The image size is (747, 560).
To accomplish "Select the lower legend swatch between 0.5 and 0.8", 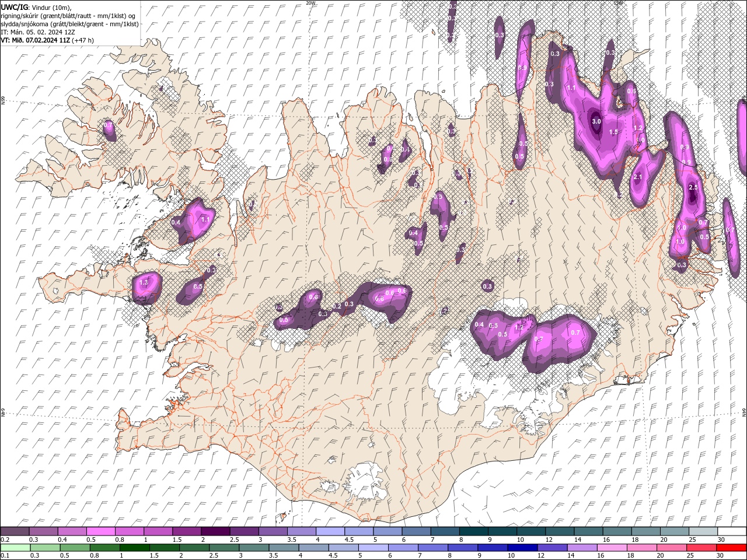I will [75, 547].
